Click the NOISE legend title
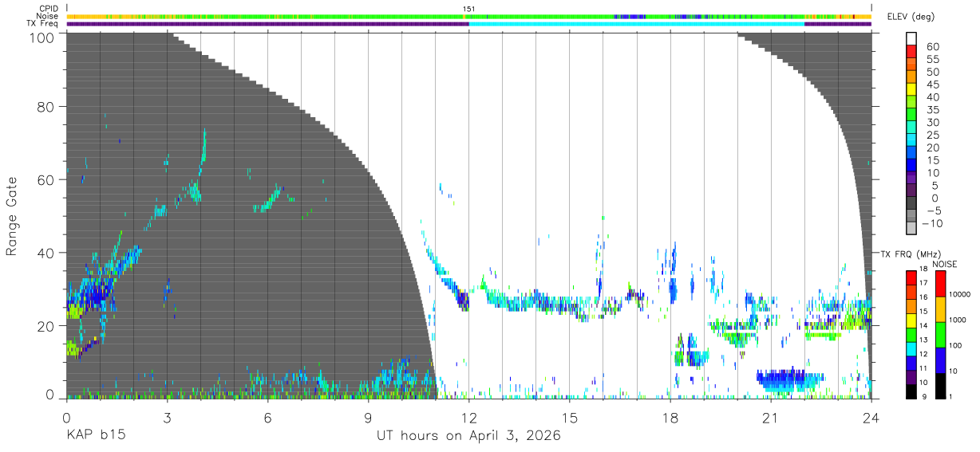The width and height of the screenshot is (980, 452). (x=945, y=264)
